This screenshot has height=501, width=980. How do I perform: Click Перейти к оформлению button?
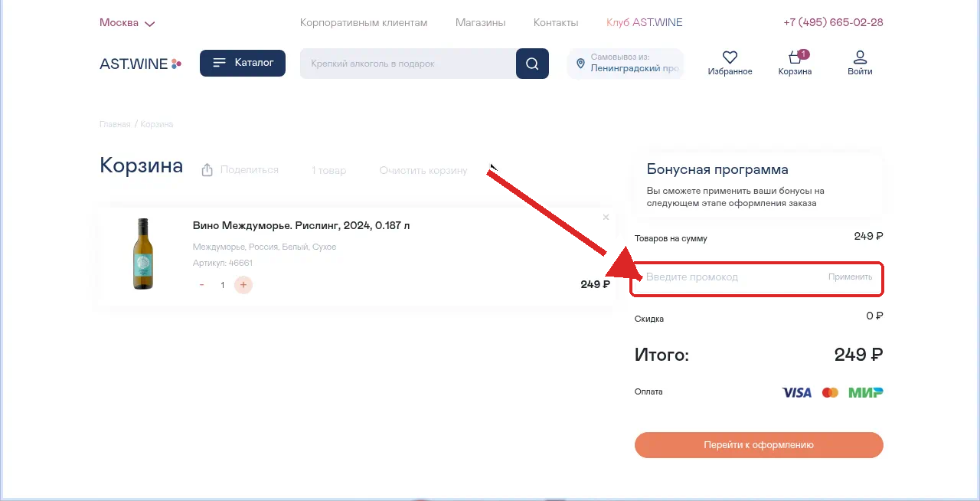pos(759,445)
